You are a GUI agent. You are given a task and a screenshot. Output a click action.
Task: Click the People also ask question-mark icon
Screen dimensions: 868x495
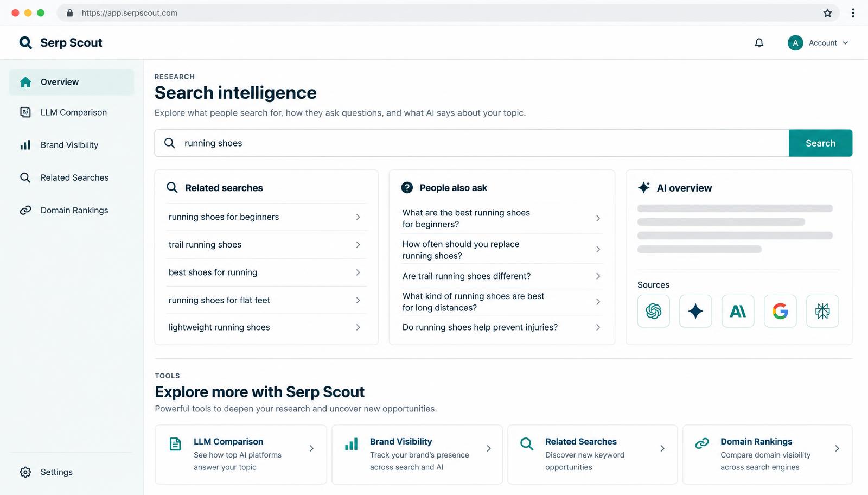pyautogui.click(x=407, y=188)
